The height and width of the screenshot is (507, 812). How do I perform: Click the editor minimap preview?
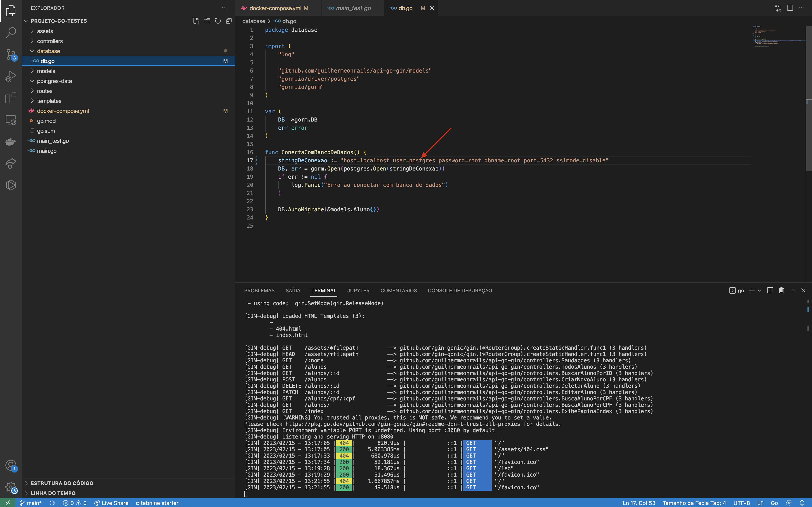pos(778,36)
